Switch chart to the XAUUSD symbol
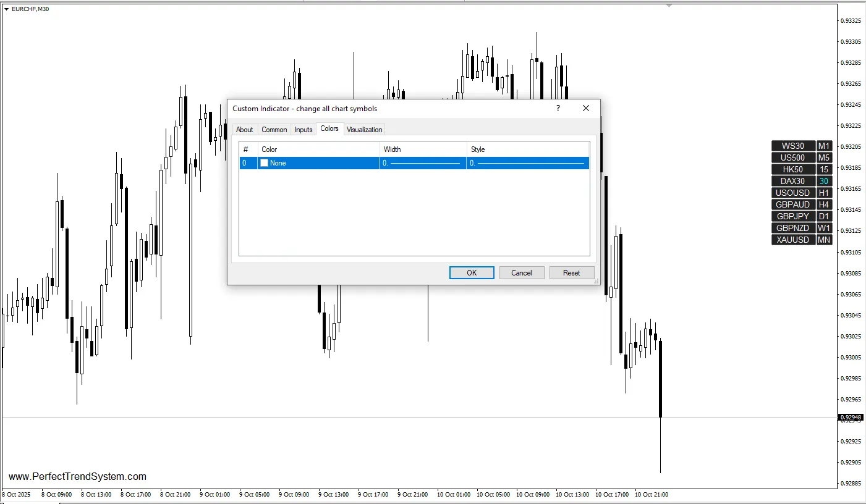 pos(792,240)
